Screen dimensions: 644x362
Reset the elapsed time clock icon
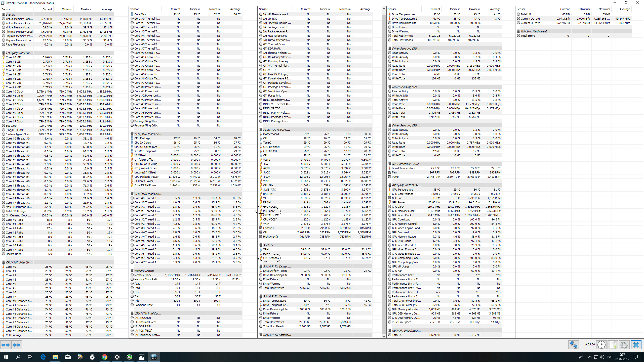click(x=601, y=345)
